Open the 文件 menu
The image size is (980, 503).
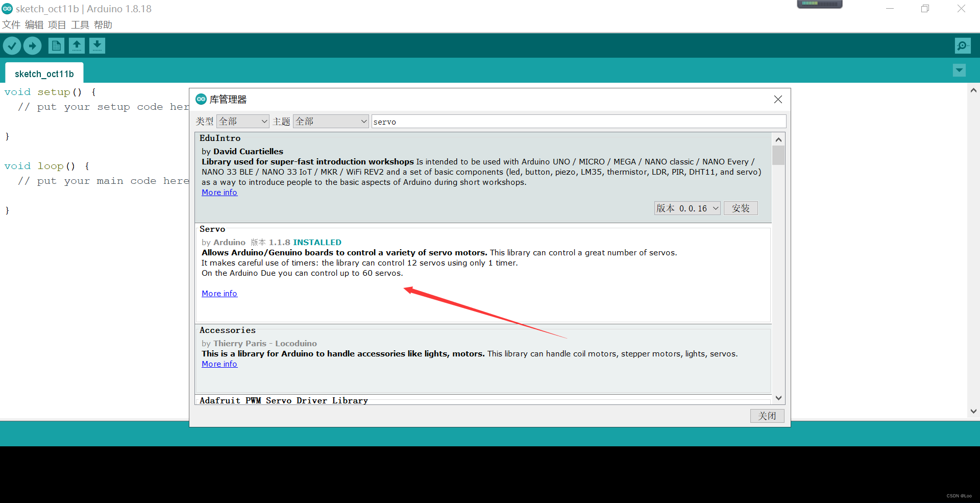click(x=11, y=25)
